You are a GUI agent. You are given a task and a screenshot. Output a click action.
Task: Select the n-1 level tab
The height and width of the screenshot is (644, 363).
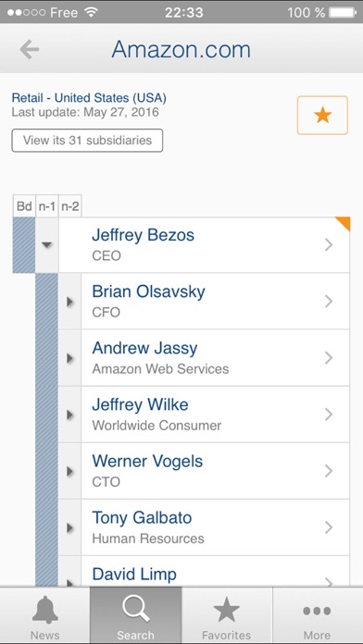coord(47,206)
